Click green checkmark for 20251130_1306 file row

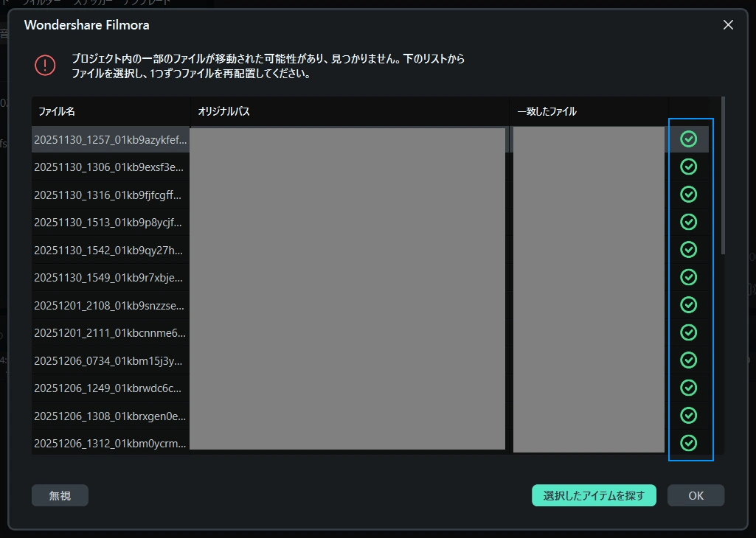point(688,167)
